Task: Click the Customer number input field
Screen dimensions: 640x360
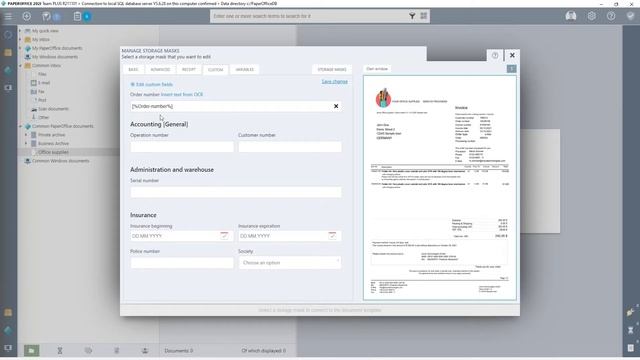Action: pos(290,147)
